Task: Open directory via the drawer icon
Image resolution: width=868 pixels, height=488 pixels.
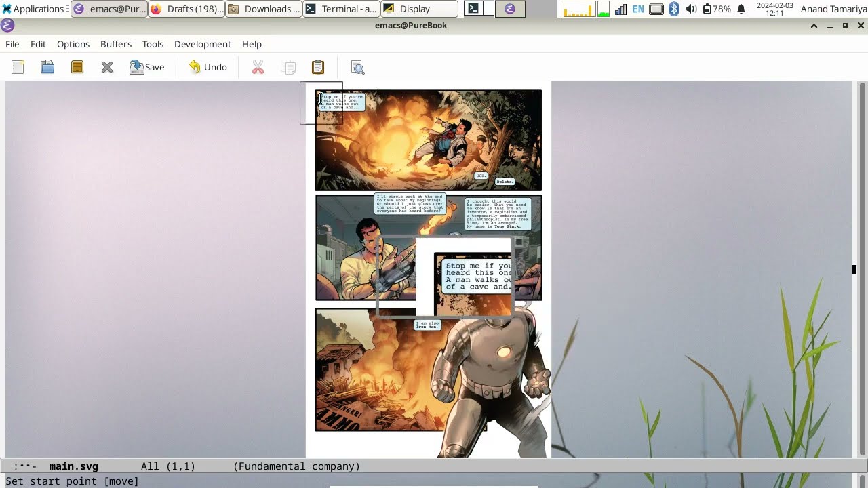Action: click(77, 67)
